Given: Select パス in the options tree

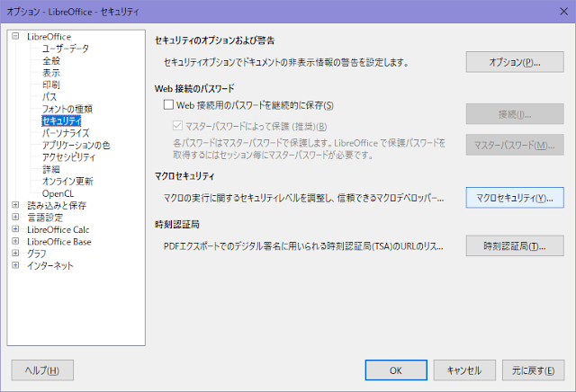Looking at the screenshot, I should 49,97.
